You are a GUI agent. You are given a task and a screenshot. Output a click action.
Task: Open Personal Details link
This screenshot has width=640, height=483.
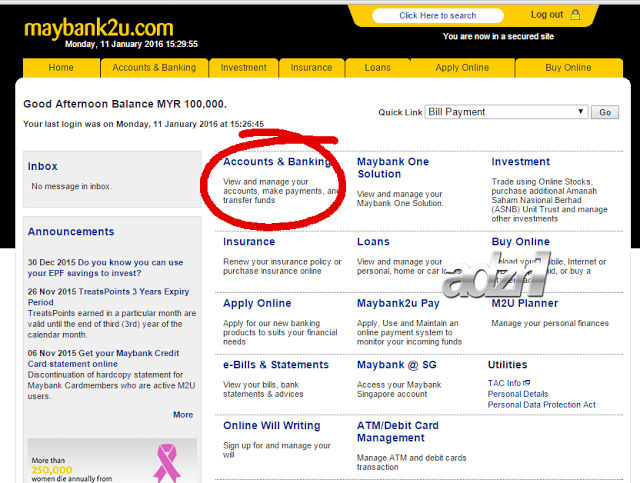(518, 394)
